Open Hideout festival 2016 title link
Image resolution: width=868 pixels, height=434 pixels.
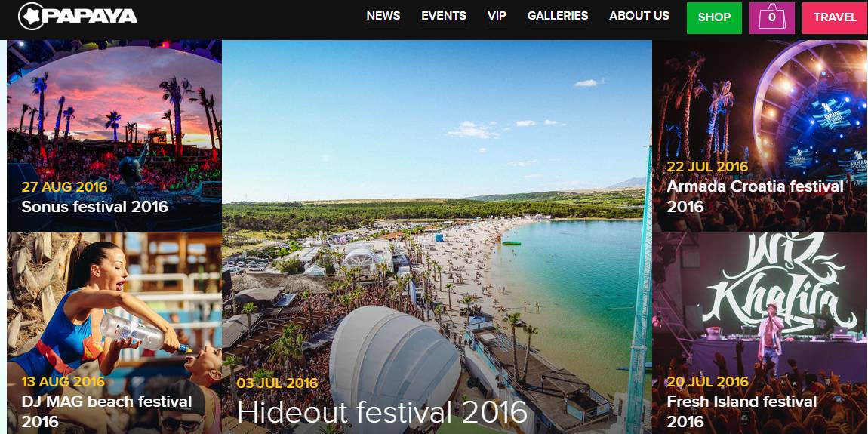382,411
